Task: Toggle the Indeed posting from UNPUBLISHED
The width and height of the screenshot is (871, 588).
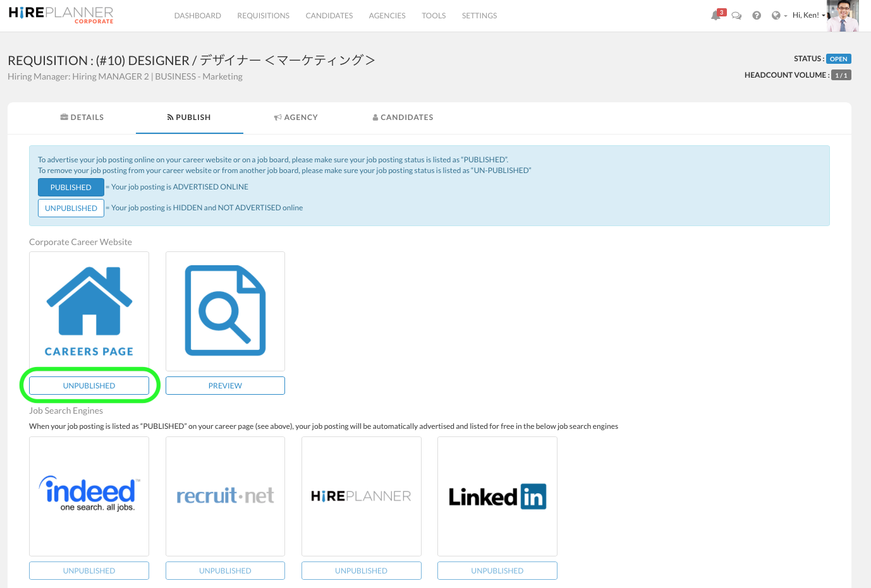Action: pyautogui.click(x=88, y=570)
